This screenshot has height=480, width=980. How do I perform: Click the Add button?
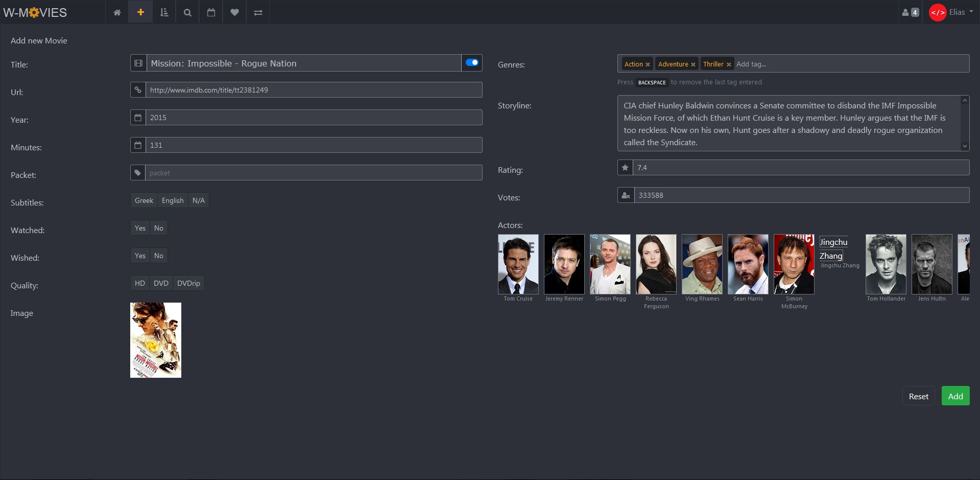955,396
